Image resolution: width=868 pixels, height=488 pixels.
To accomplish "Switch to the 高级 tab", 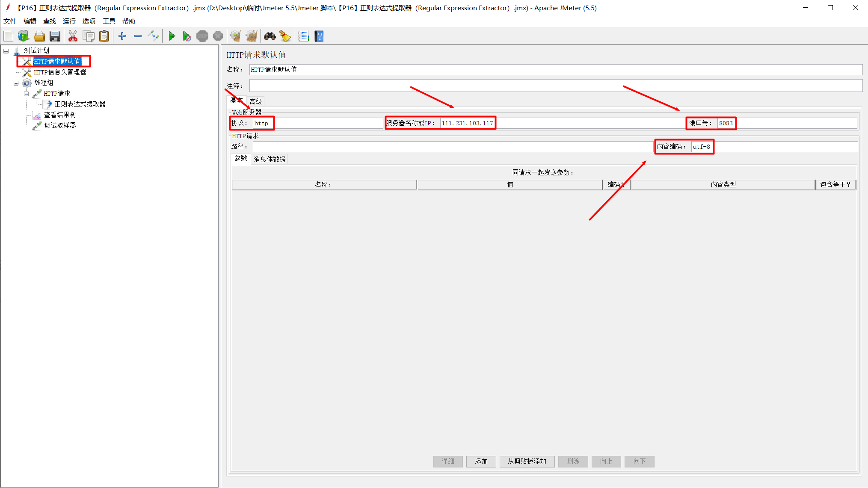I will click(x=256, y=101).
